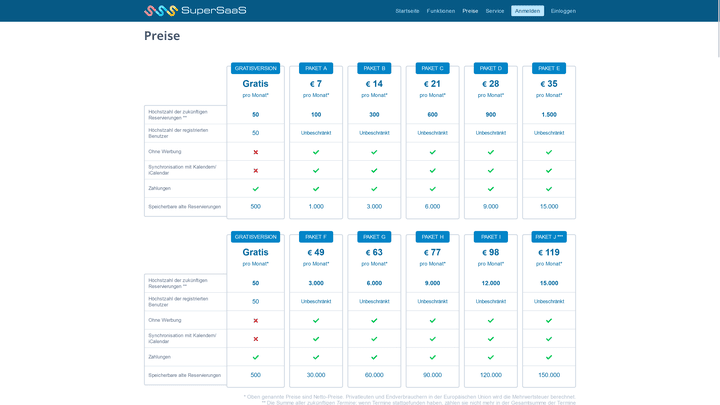Select the Paket D header label

[x=491, y=68]
